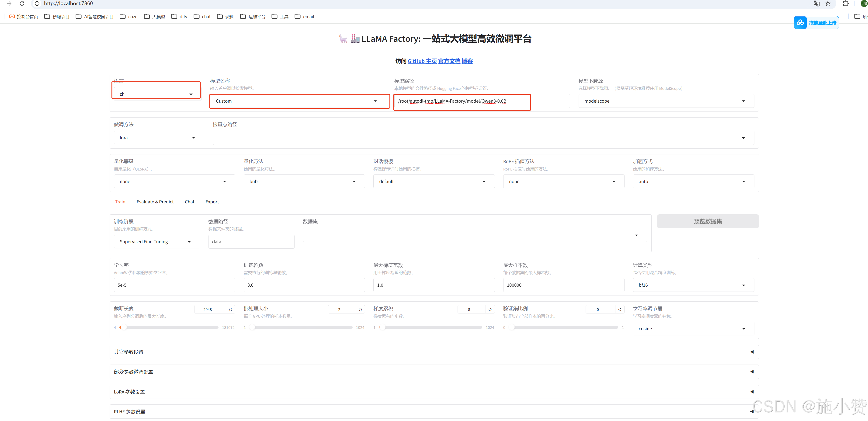868x421 pixels.
Task: Click the translate page icon
Action: coord(816,4)
